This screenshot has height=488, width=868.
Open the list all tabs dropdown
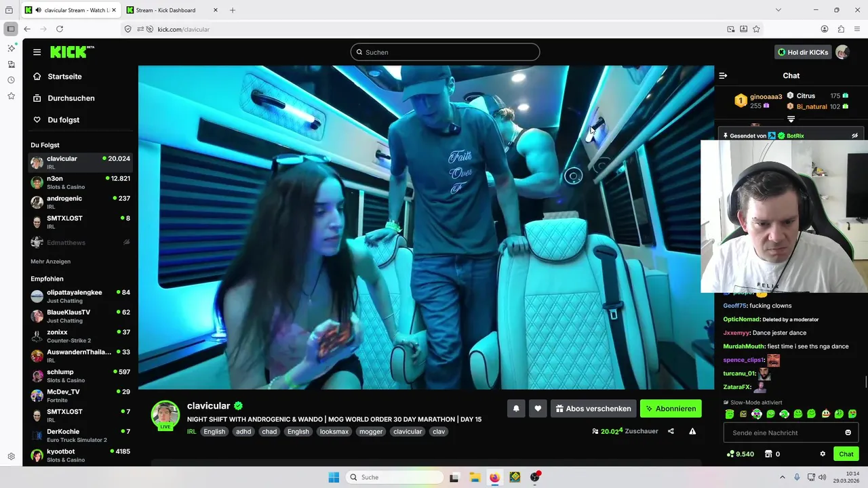pyautogui.click(x=778, y=10)
